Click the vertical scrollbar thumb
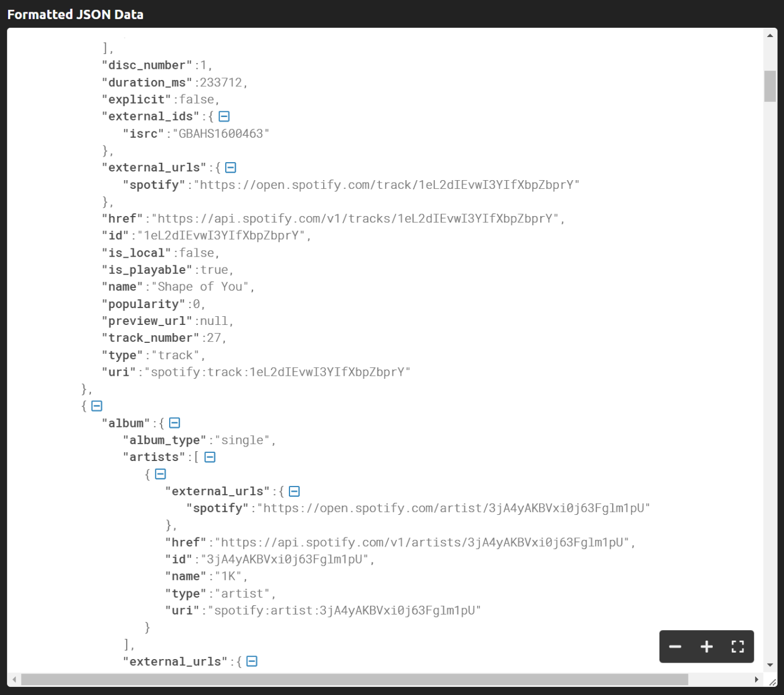The width and height of the screenshot is (784, 695). coord(770,86)
